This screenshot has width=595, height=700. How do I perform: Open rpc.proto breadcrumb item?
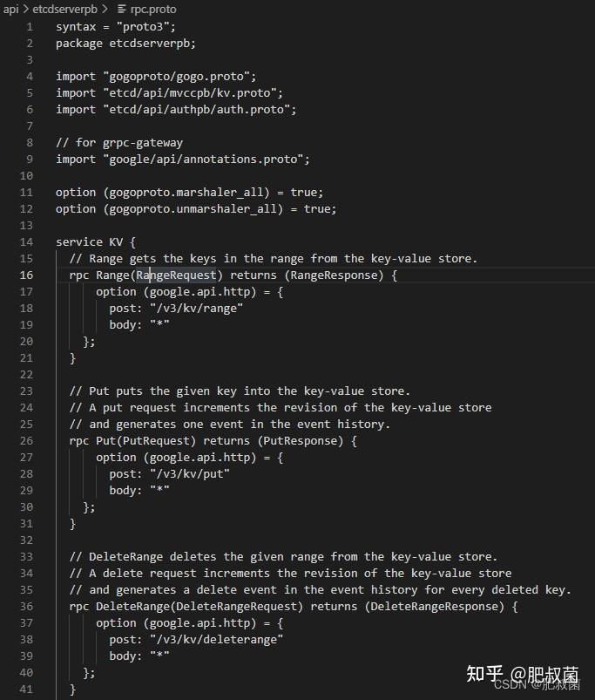pos(153,9)
